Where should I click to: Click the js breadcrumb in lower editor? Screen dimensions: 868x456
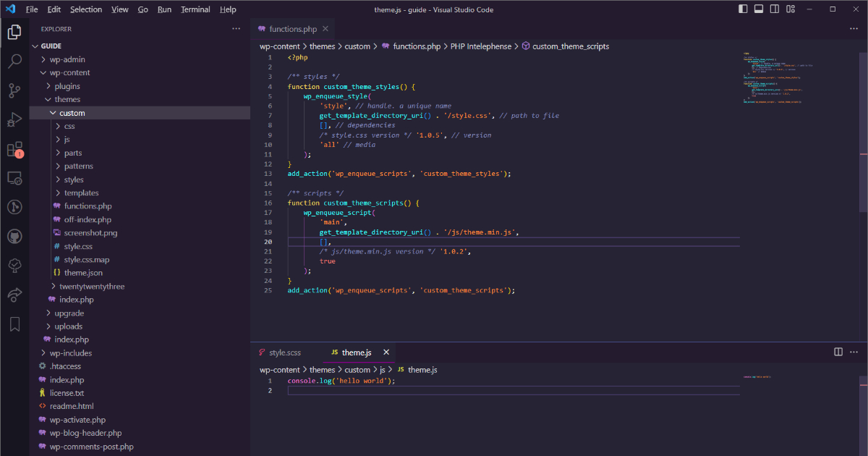tap(383, 370)
